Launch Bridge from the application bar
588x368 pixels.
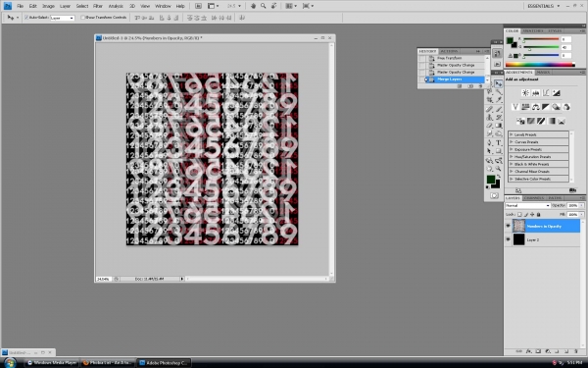point(198,6)
